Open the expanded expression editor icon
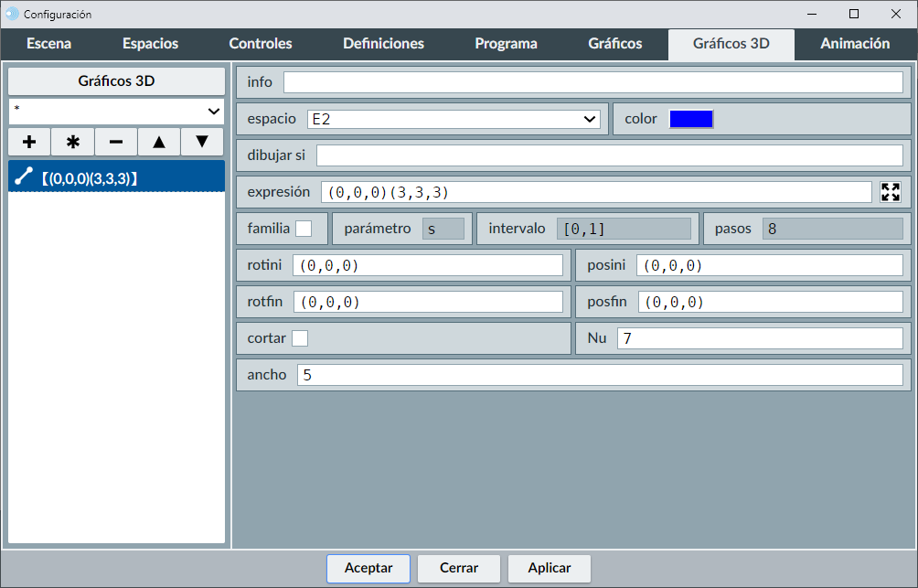The image size is (918, 588). [890, 192]
